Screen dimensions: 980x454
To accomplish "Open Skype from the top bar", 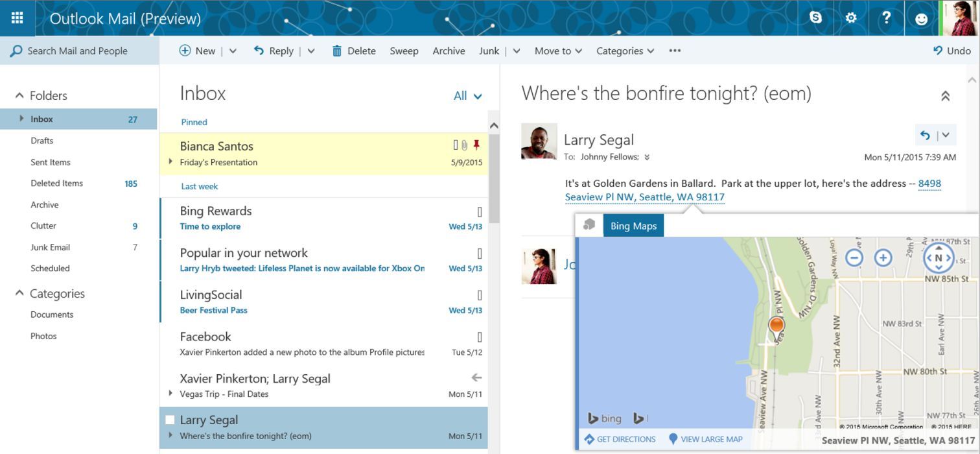I will (x=815, y=18).
